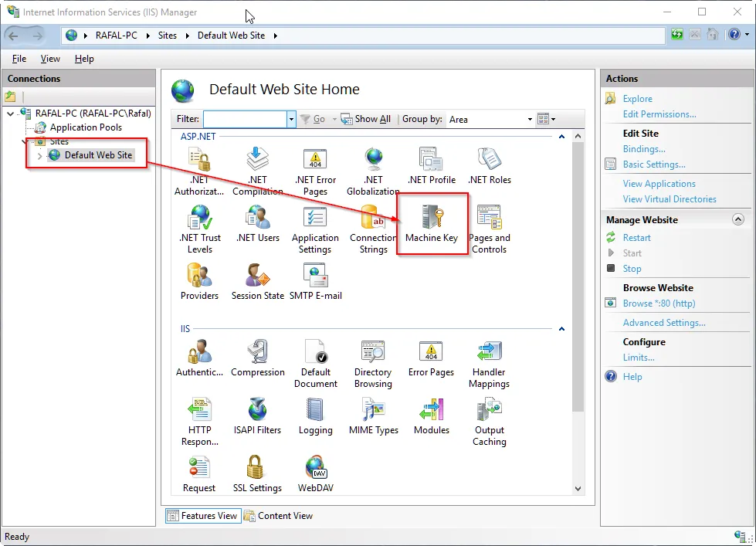Collapse the ASP.NET group
The image size is (756, 546).
point(561,137)
